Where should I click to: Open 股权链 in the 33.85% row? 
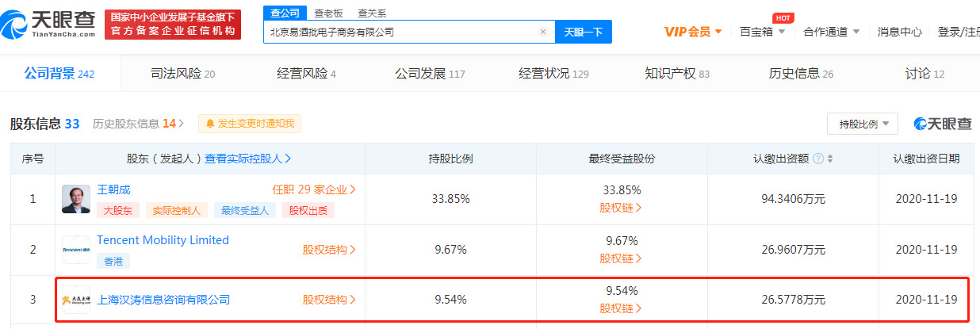click(x=621, y=208)
